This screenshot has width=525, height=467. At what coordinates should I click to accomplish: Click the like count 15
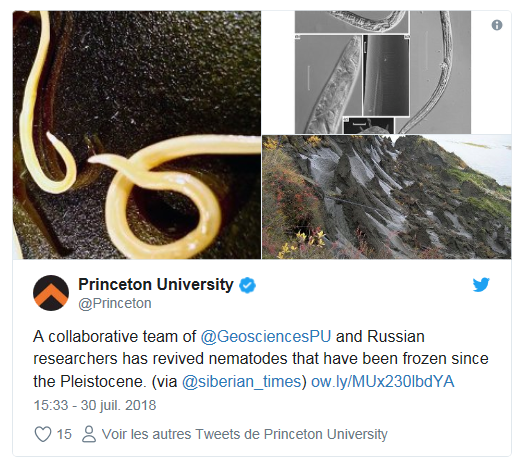(64, 434)
